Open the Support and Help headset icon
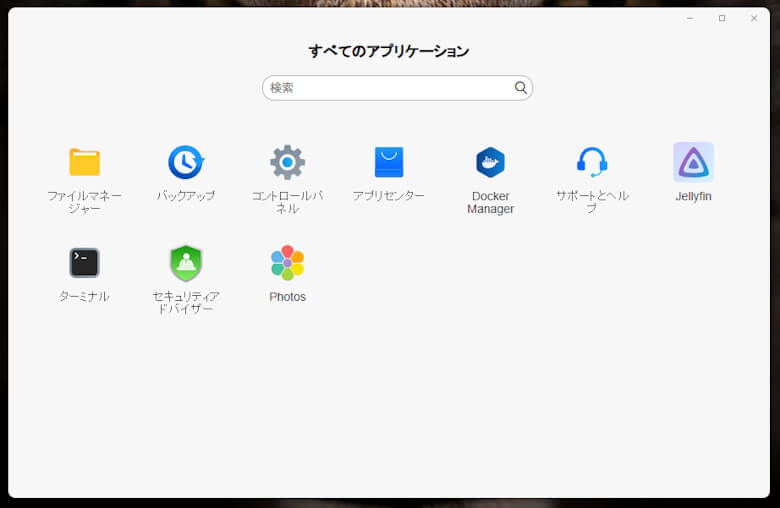This screenshot has height=508, width=780. (592, 162)
